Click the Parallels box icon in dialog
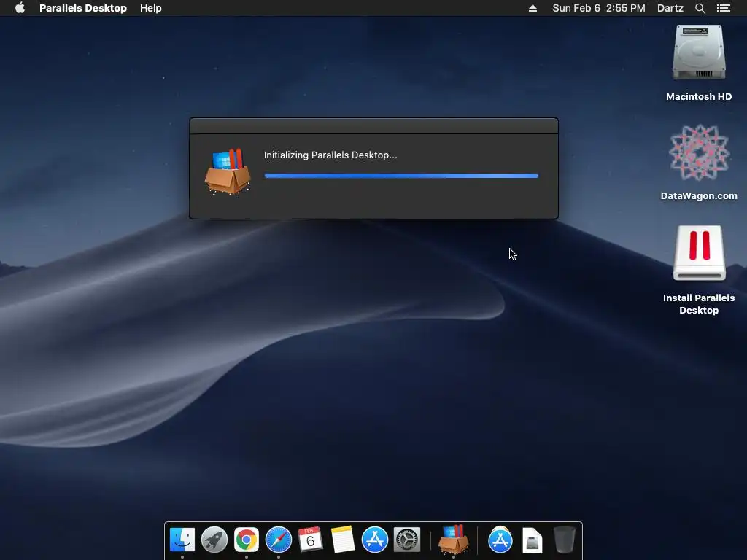Image resolution: width=747 pixels, height=560 pixels. click(228, 171)
